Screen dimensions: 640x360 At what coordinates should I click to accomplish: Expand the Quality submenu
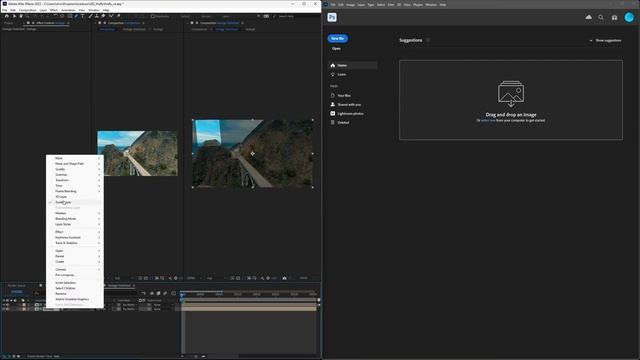coord(75,169)
